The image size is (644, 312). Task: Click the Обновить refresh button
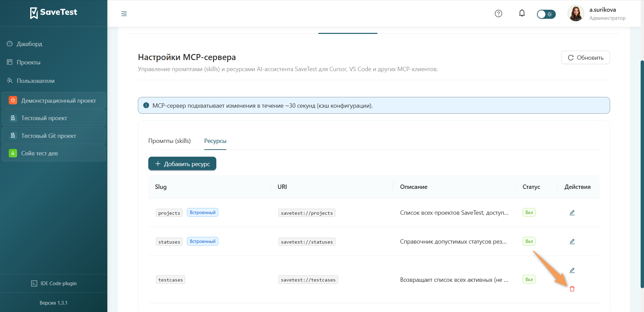585,58
